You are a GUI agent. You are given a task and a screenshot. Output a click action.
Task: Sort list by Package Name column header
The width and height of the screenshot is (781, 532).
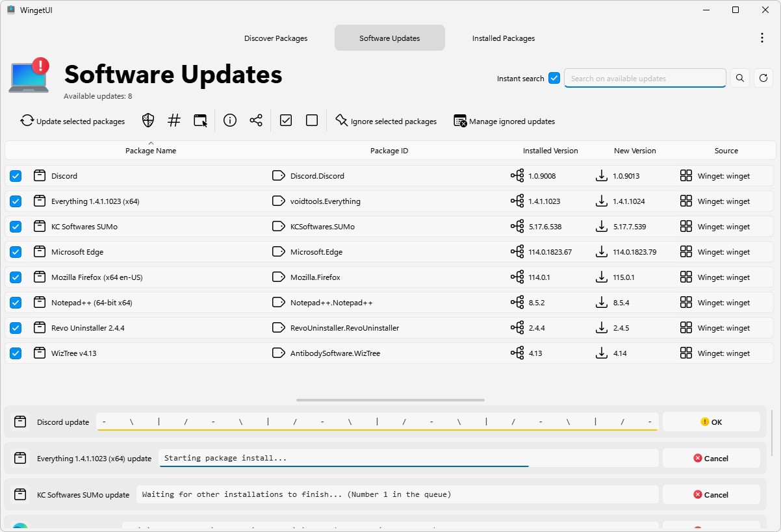151,151
